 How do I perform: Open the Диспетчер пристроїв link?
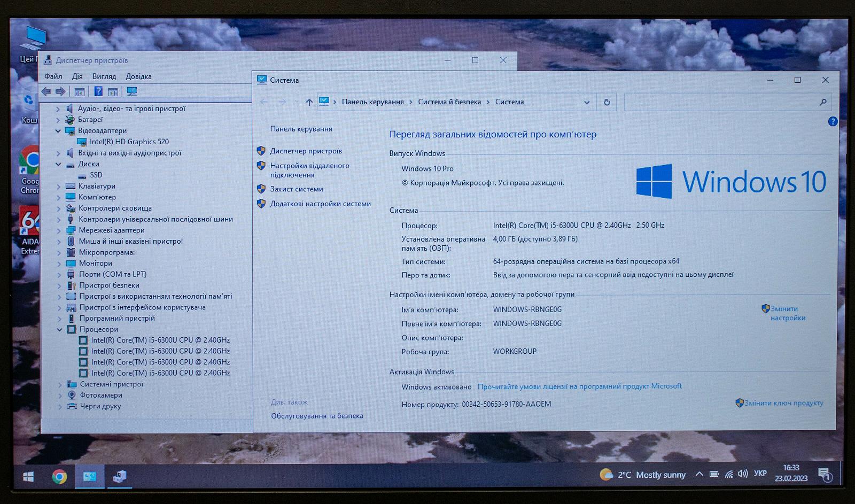pyautogui.click(x=306, y=151)
